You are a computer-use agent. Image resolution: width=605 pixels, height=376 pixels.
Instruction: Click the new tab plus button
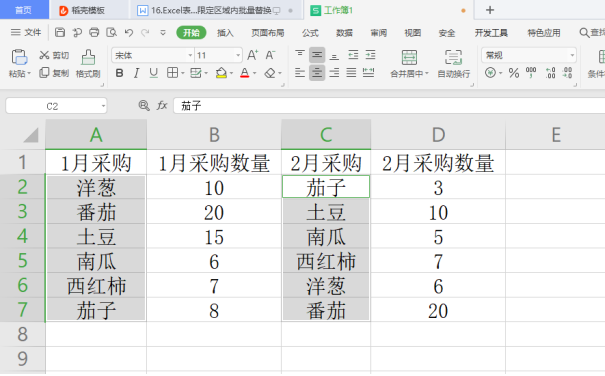coord(490,10)
